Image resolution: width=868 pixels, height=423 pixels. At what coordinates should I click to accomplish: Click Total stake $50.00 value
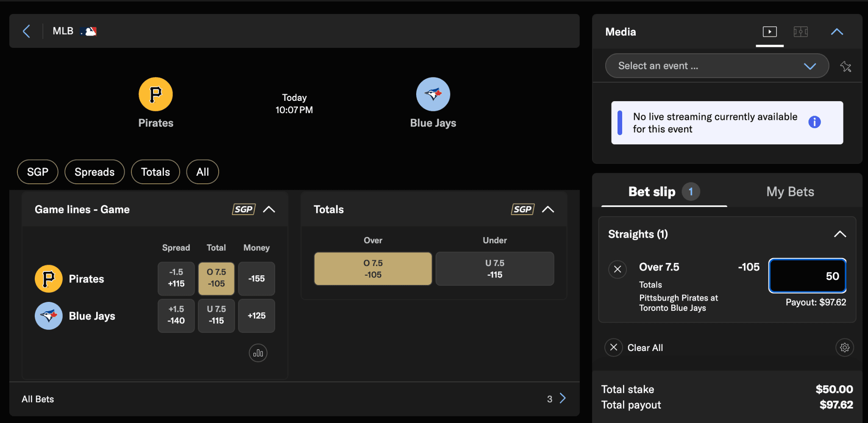(834, 389)
